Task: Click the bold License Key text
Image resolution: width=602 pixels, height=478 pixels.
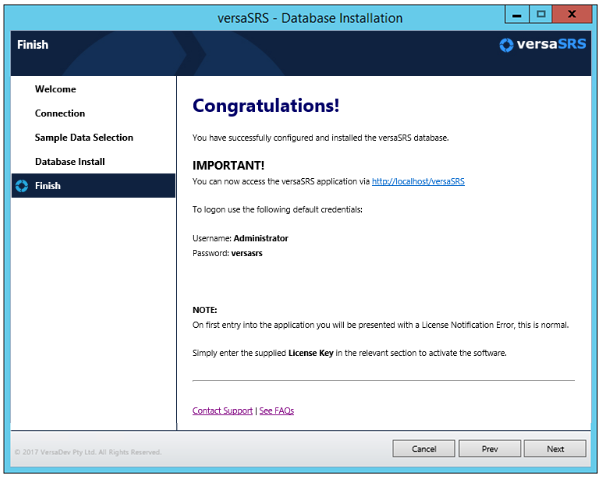Action: click(x=311, y=353)
